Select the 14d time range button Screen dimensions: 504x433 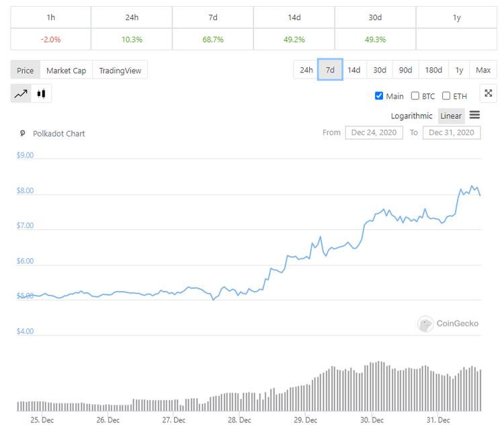tap(353, 70)
